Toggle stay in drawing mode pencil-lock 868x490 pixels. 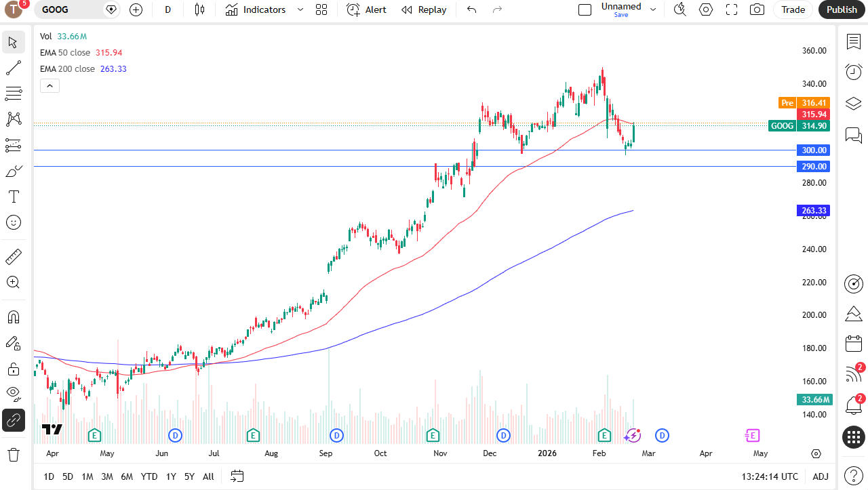(x=14, y=343)
